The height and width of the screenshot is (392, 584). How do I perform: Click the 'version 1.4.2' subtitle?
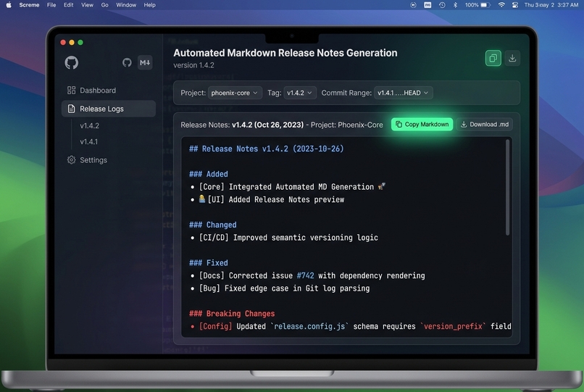coord(193,65)
